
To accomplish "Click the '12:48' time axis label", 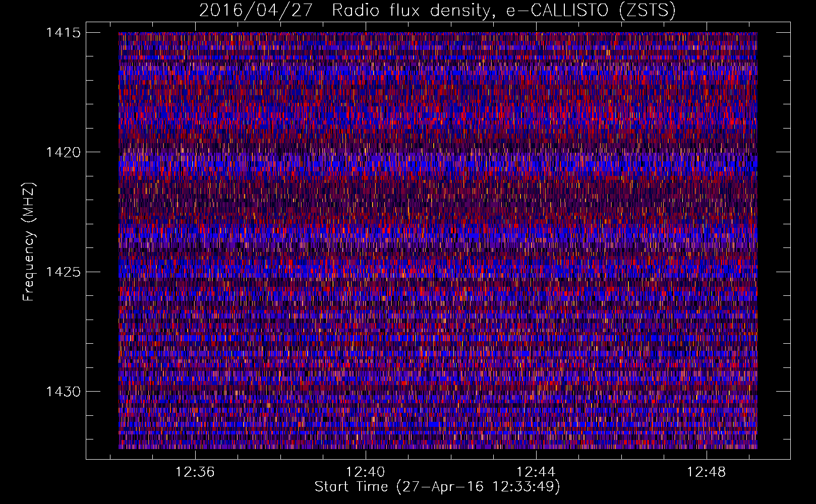I will point(706,472).
